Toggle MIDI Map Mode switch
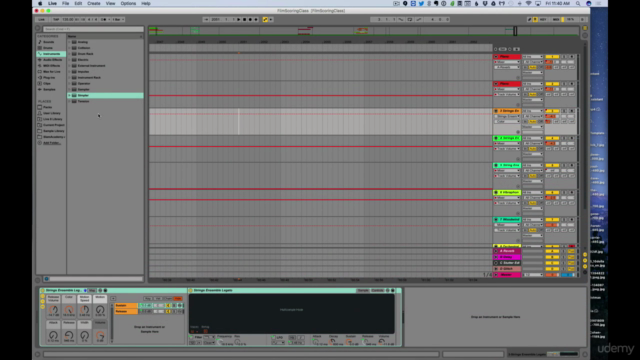The width and height of the screenshot is (640, 360). 556,20
